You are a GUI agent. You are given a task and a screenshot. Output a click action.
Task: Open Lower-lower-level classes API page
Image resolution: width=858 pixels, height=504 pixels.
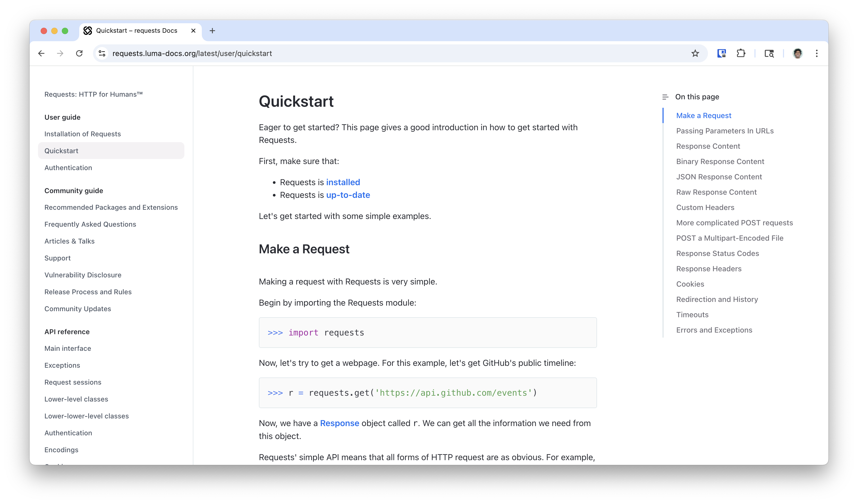coord(86,416)
